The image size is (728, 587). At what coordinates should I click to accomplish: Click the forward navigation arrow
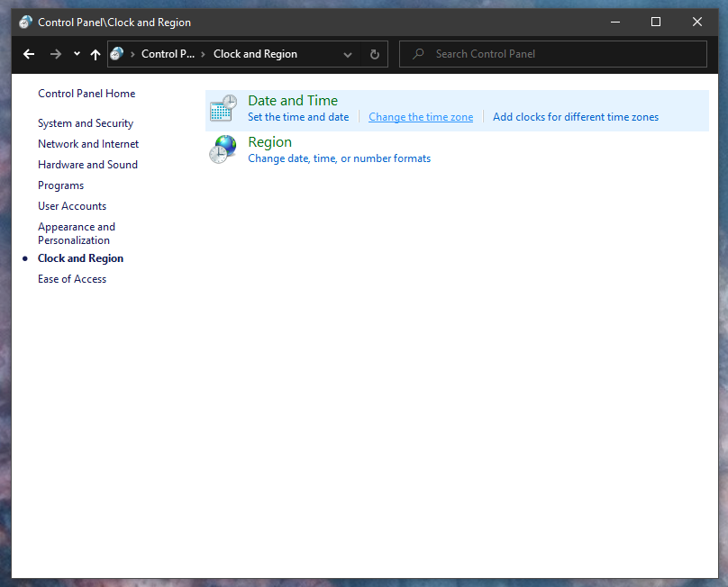point(54,54)
